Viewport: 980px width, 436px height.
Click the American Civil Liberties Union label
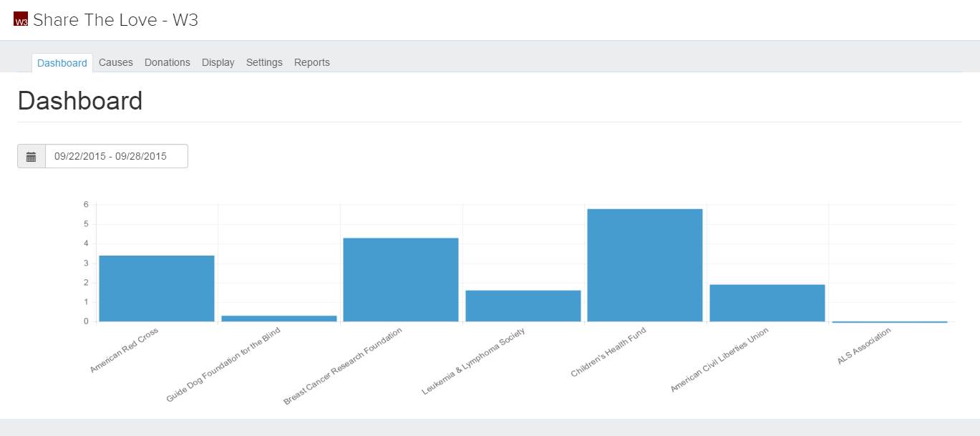click(x=719, y=360)
